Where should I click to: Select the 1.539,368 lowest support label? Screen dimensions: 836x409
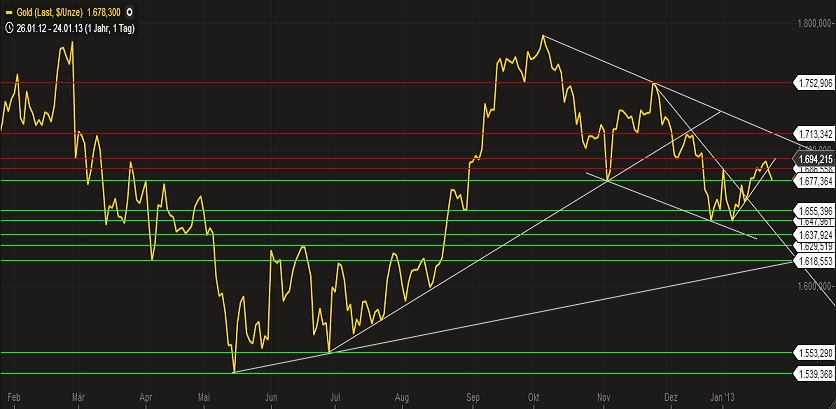click(814, 373)
